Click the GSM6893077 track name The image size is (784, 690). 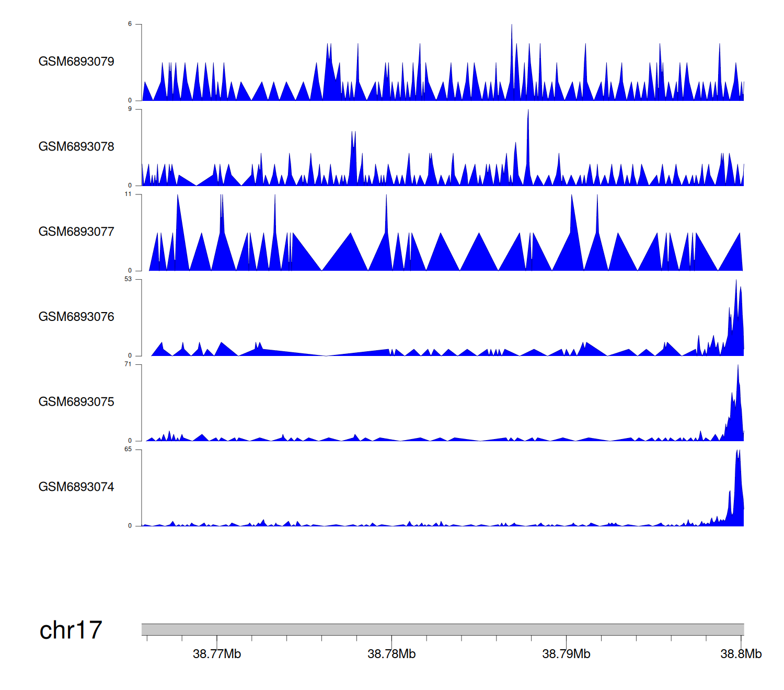pos(76,232)
